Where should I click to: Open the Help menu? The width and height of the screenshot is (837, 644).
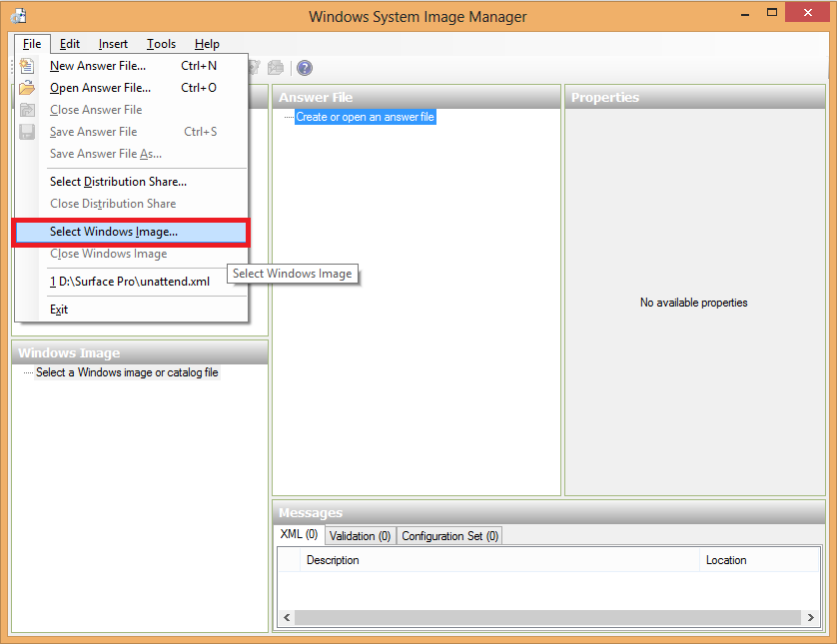(x=207, y=44)
